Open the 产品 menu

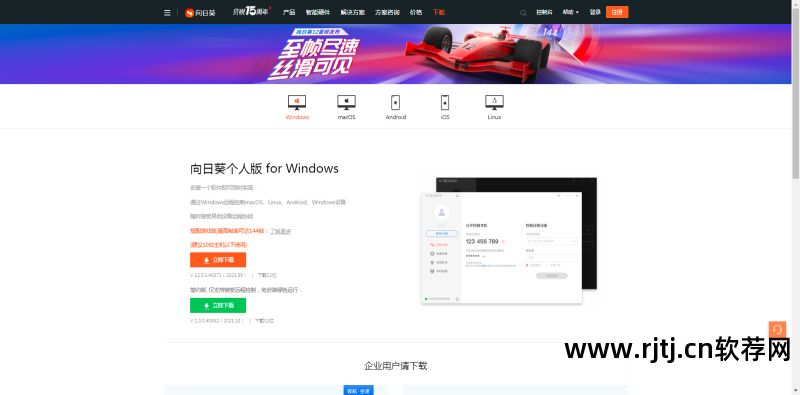tap(289, 12)
